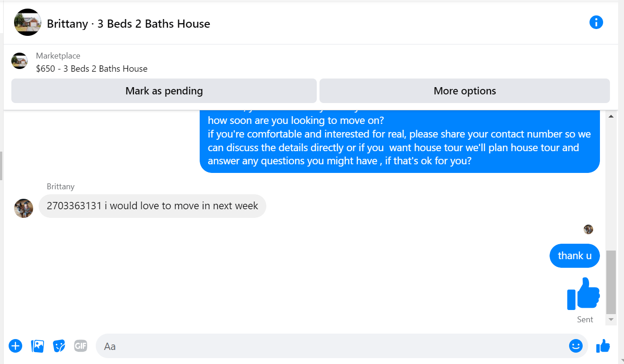This screenshot has height=364, width=624.
Task: Click Mark as pending button
Action: click(x=164, y=91)
